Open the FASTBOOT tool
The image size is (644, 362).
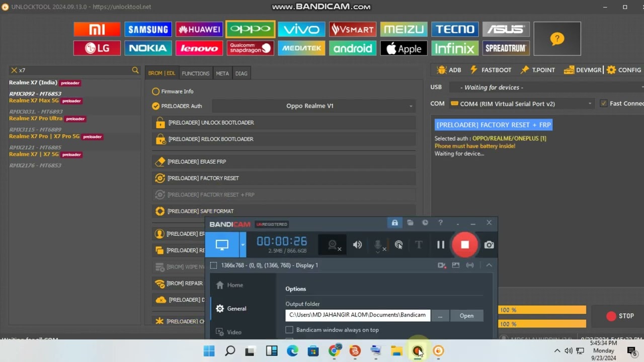tap(491, 70)
